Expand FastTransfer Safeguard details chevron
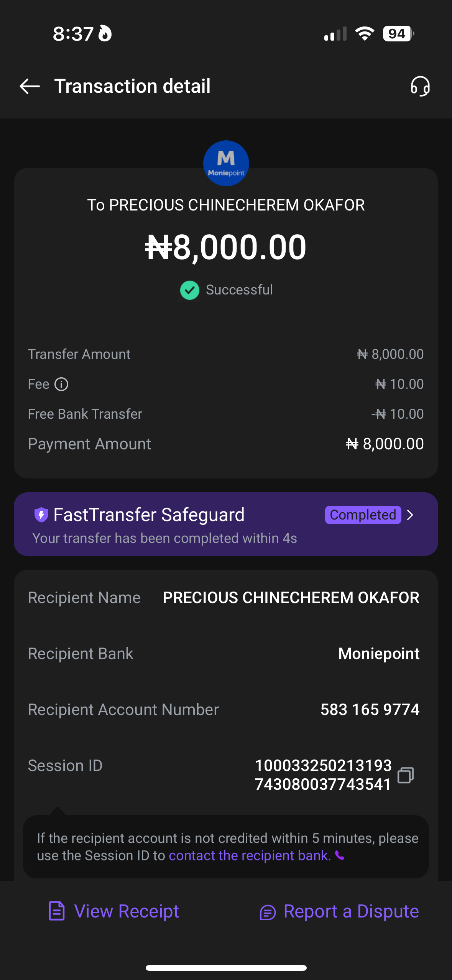The image size is (452, 980). point(410,515)
